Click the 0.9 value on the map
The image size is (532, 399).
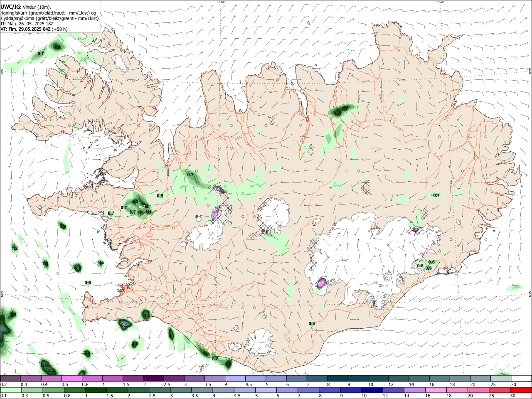point(429,268)
